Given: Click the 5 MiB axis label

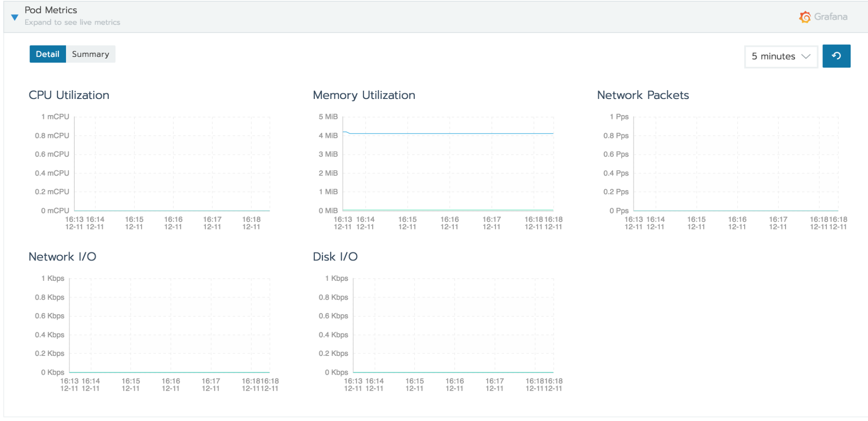Looking at the screenshot, I should pyautogui.click(x=328, y=117).
